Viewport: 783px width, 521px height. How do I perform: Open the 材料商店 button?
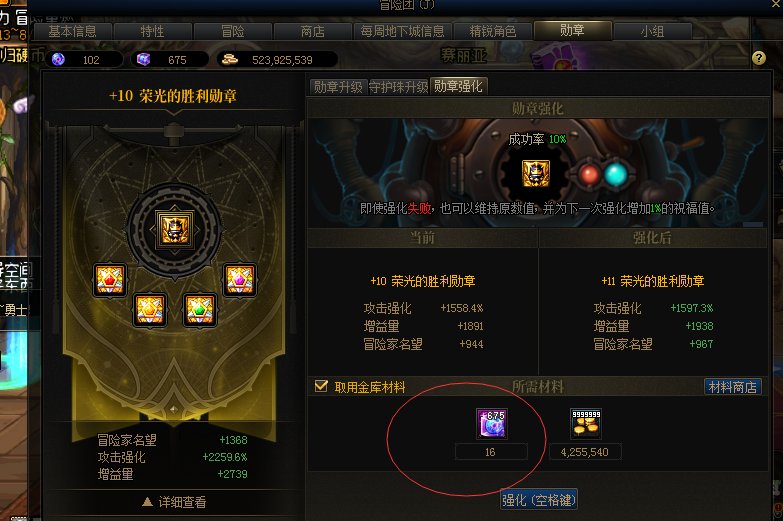click(733, 387)
